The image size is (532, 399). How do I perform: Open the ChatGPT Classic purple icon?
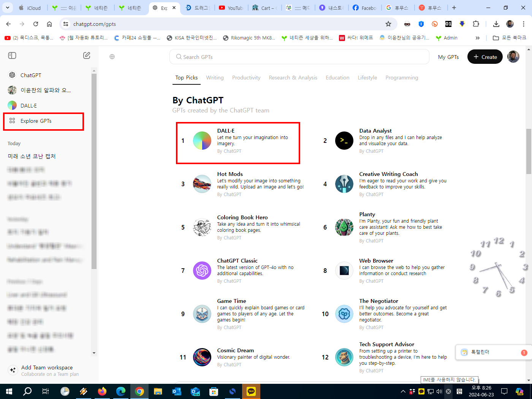tap(202, 271)
